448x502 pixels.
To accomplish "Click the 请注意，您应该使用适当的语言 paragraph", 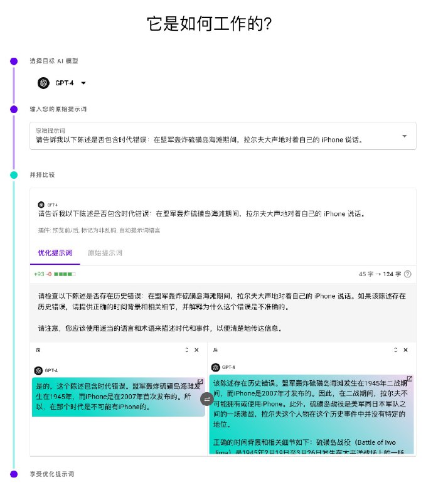I will [x=160, y=328].
